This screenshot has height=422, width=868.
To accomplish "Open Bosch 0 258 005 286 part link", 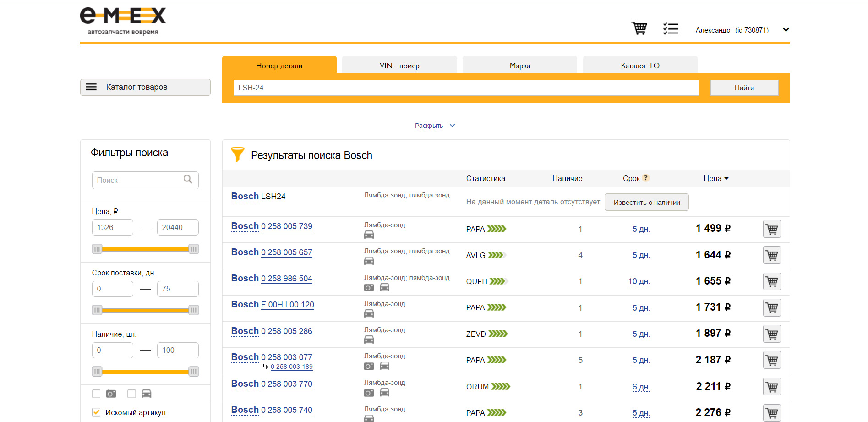I will click(x=287, y=331).
